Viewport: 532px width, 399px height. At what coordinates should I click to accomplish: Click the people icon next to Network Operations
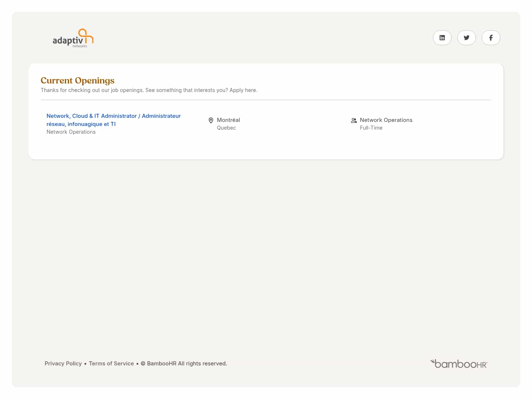(x=354, y=120)
